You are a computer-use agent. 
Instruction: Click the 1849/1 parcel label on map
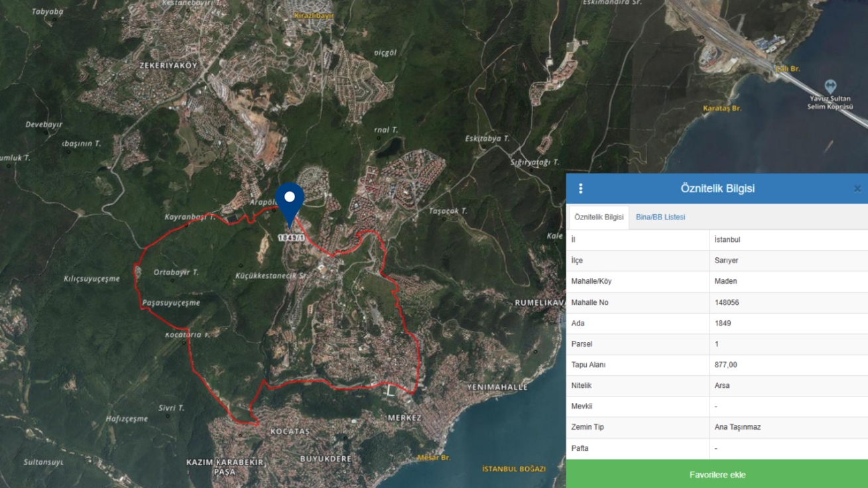pyautogui.click(x=290, y=237)
